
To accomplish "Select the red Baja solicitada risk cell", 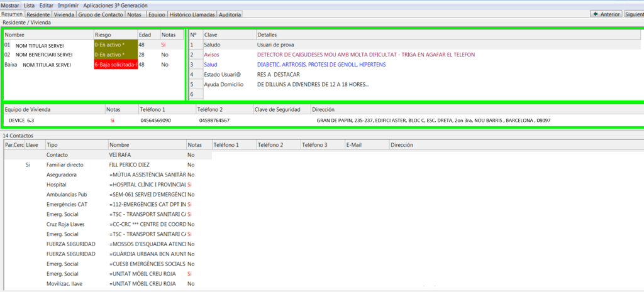I will 115,65.
